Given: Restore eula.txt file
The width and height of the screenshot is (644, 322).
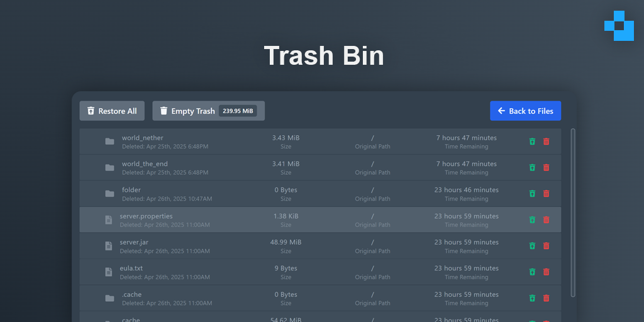Looking at the screenshot, I should 532,272.
